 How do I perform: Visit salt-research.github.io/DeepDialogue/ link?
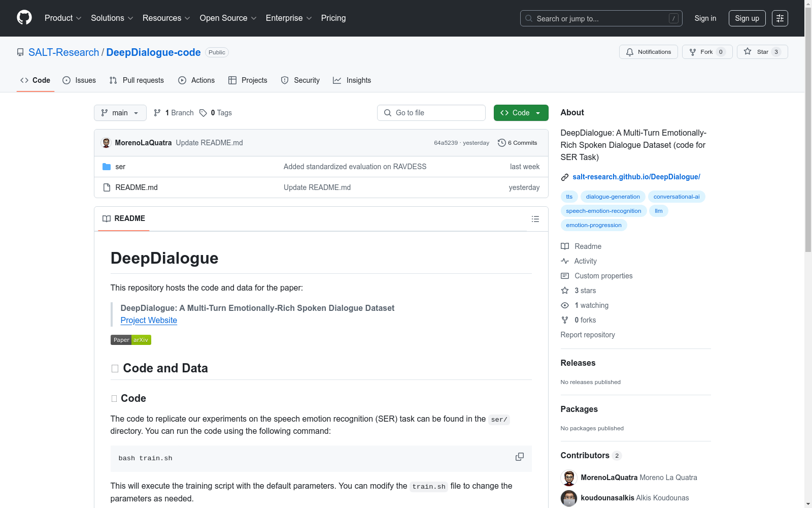[636, 177]
